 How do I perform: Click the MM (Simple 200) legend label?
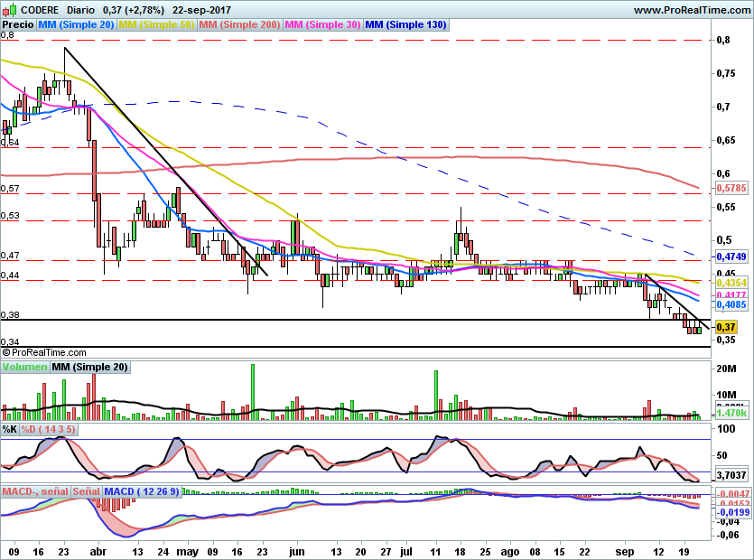(x=239, y=25)
